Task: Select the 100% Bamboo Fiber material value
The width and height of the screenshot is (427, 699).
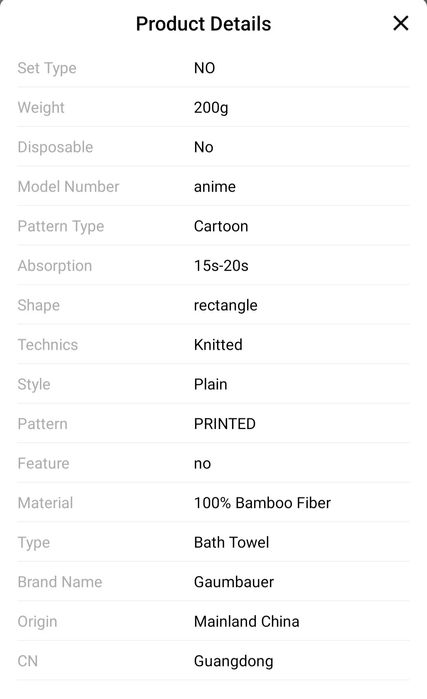Action: (262, 503)
